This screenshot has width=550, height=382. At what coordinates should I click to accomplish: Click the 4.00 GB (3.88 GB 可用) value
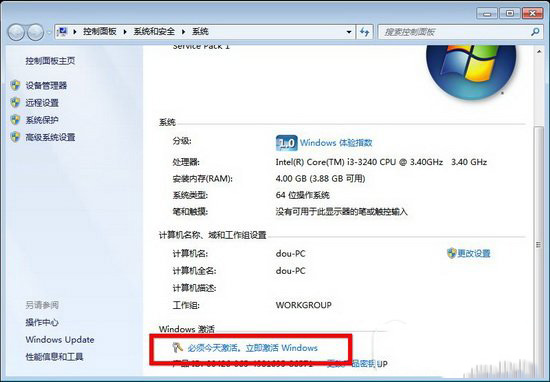tap(320, 179)
